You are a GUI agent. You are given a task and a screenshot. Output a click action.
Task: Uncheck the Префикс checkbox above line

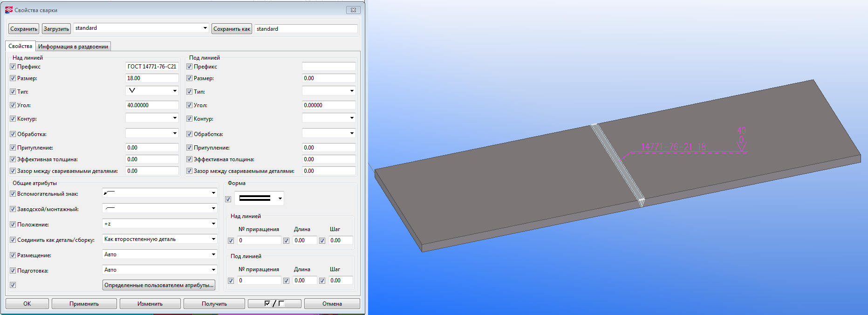[x=13, y=67]
